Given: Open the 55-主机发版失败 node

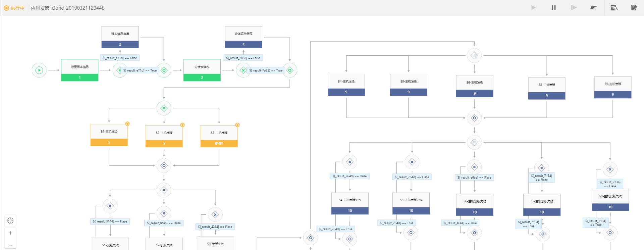Looking at the screenshot, I should [x=411, y=203].
